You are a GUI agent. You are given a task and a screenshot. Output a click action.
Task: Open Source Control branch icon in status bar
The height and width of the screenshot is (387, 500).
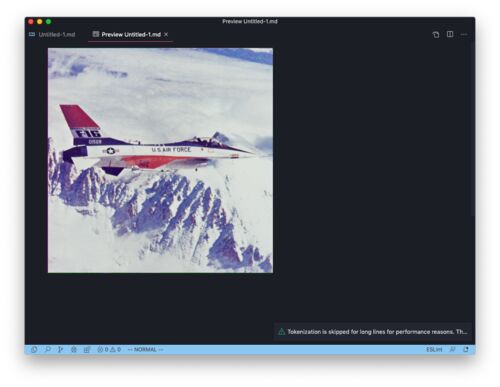click(x=60, y=350)
